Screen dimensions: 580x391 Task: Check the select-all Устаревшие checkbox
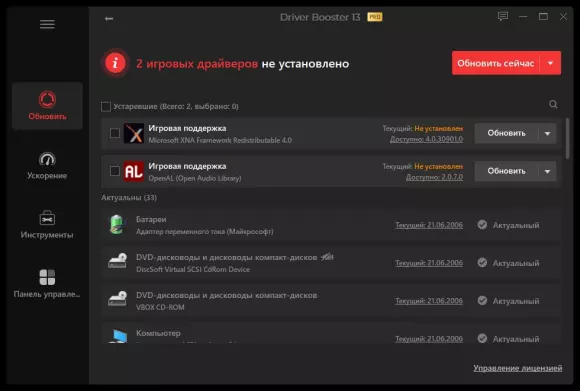pos(106,107)
